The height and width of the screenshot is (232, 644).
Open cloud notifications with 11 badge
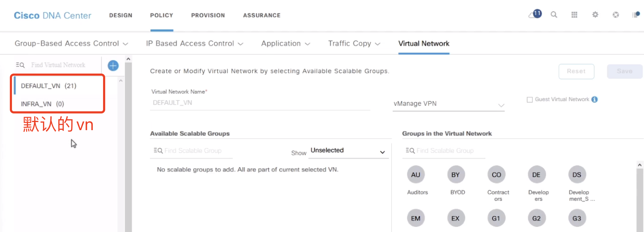click(535, 14)
